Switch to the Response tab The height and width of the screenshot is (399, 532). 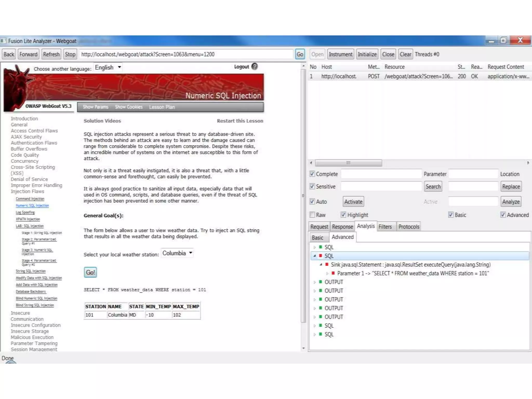(x=342, y=227)
